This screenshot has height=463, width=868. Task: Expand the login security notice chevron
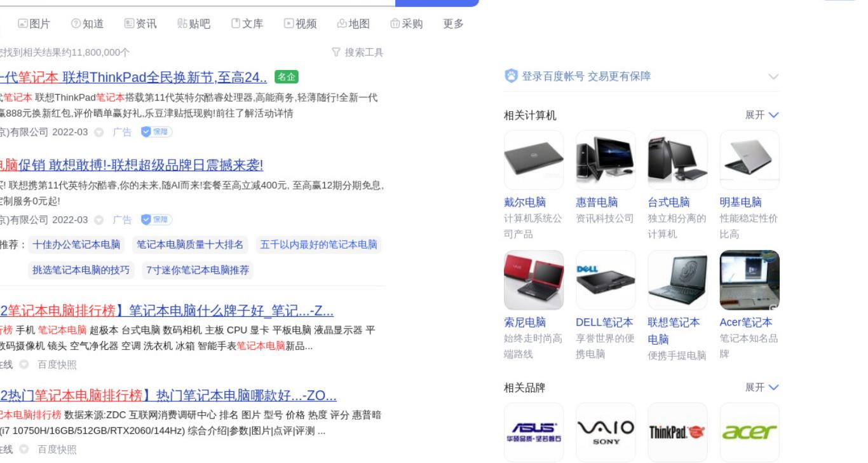[773, 76]
